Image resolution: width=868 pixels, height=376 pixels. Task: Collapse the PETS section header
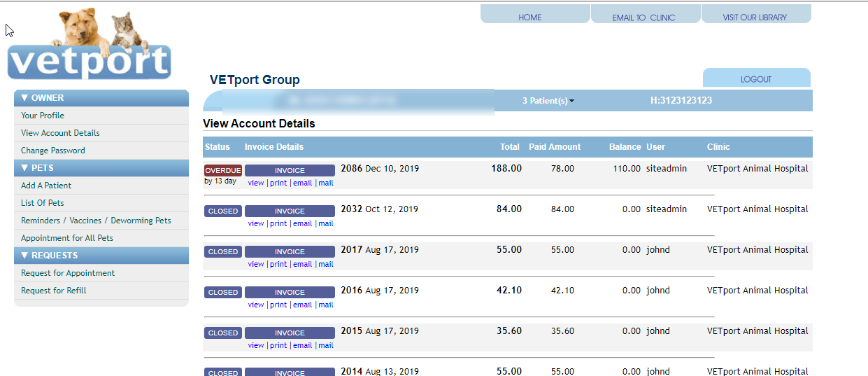[101, 168]
